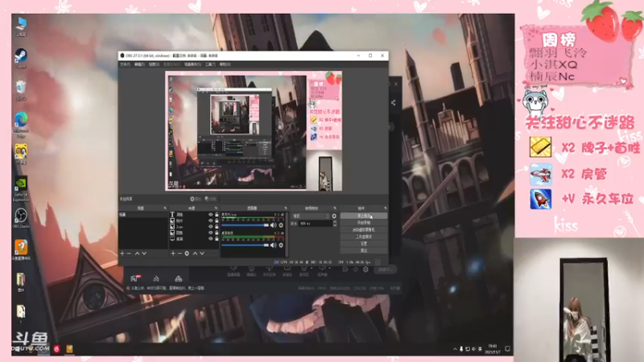
Task: Toggle the lock on the text source row
Action: tap(217, 215)
